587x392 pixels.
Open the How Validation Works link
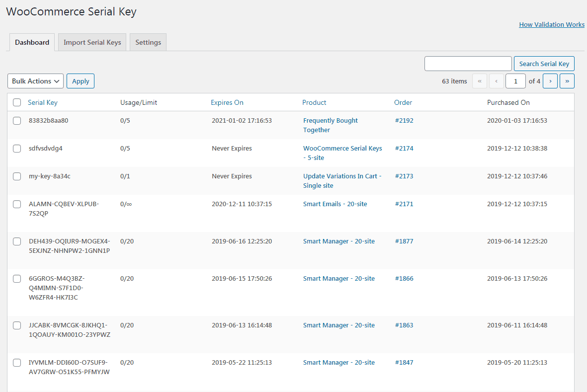point(551,25)
